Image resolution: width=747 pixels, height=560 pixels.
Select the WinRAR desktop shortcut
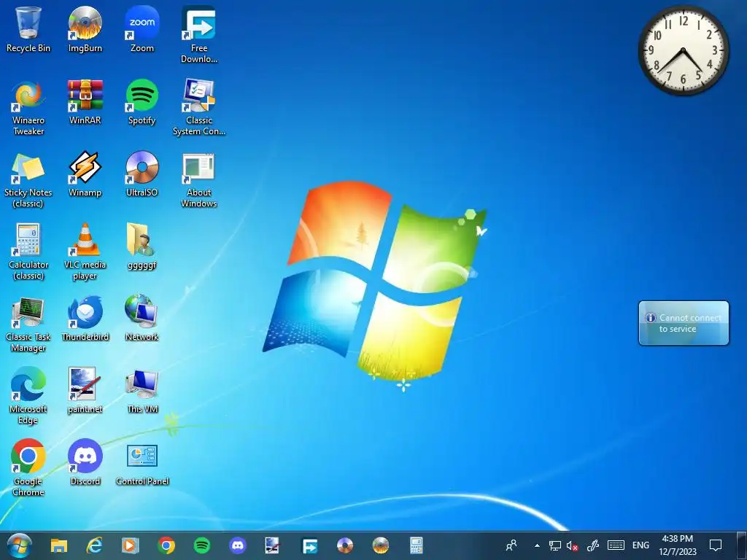point(85,102)
